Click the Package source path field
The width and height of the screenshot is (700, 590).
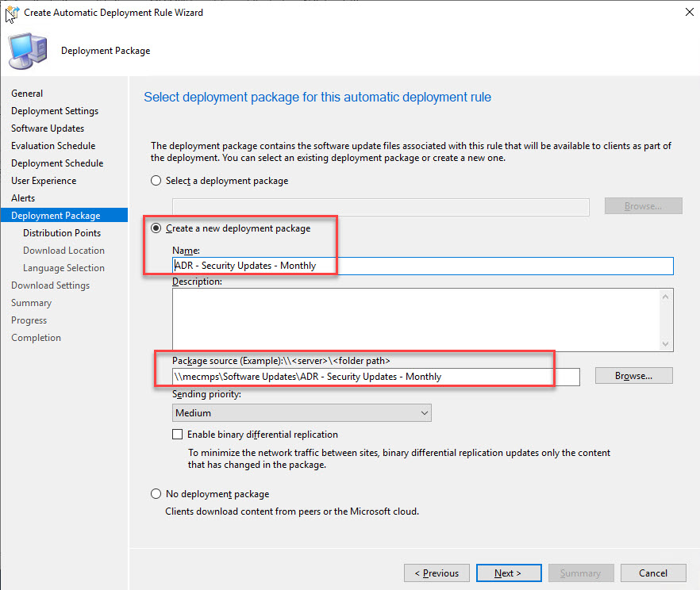click(375, 377)
